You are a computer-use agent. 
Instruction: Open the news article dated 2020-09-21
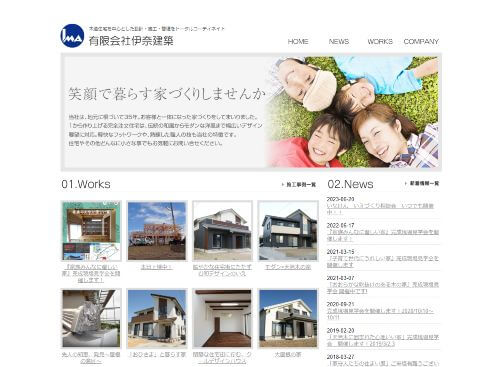tap(380, 314)
